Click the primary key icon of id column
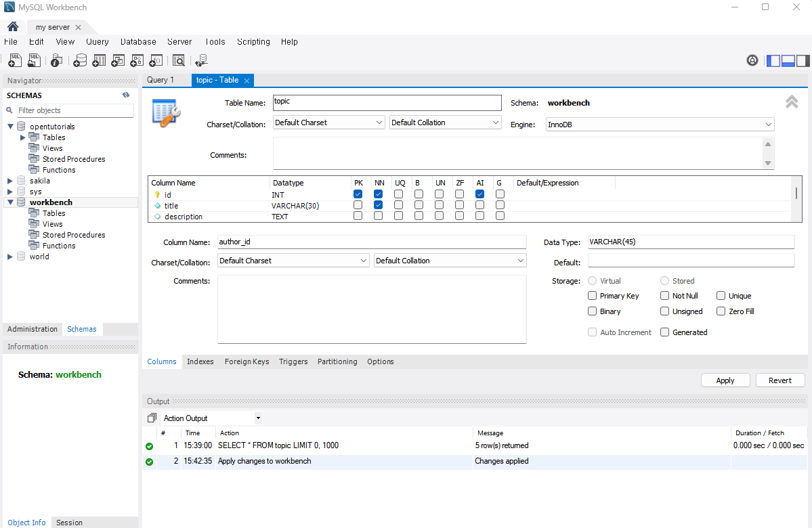 click(x=157, y=195)
